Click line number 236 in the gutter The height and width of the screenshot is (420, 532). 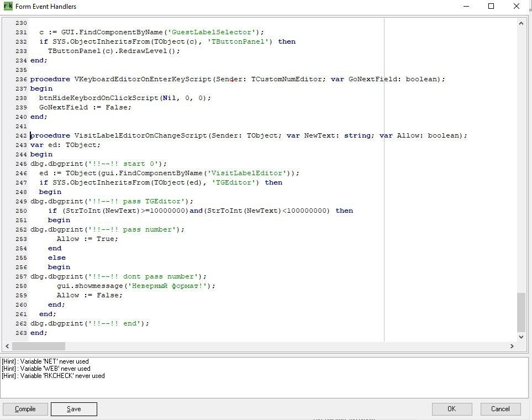pyautogui.click(x=21, y=79)
